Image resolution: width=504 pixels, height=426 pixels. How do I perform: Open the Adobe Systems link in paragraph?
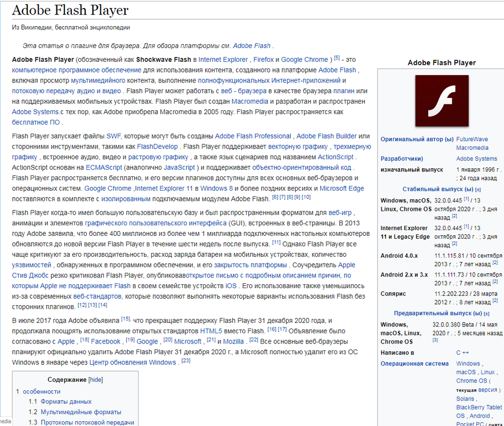[x=35, y=112]
